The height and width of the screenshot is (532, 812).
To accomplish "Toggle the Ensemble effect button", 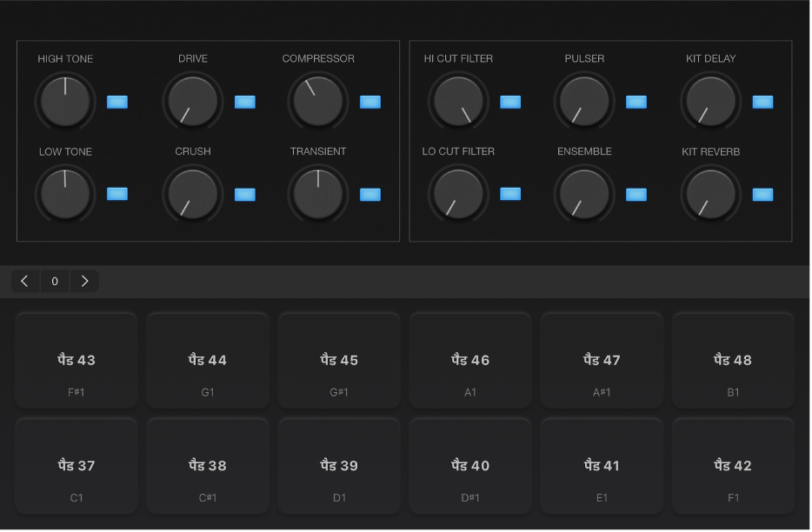I will pyautogui.click(x=636, y=195).
